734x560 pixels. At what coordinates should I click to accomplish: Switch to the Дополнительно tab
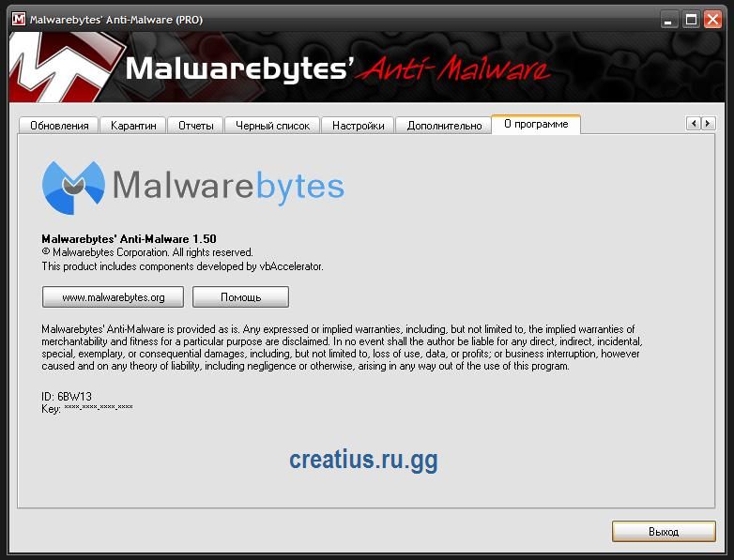point(444,126)
